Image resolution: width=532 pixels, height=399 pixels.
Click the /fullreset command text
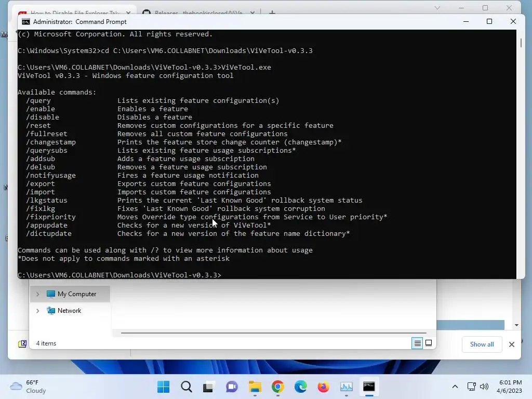coord(46,134)
